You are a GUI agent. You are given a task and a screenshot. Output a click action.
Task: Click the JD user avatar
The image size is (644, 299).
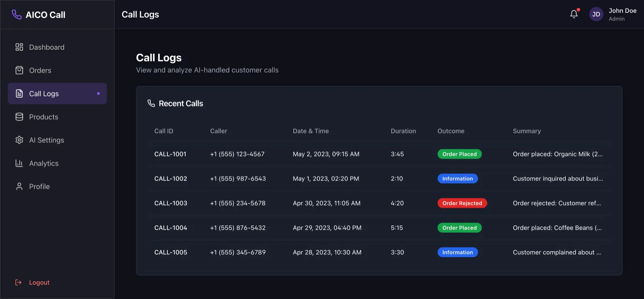point(596,14)
